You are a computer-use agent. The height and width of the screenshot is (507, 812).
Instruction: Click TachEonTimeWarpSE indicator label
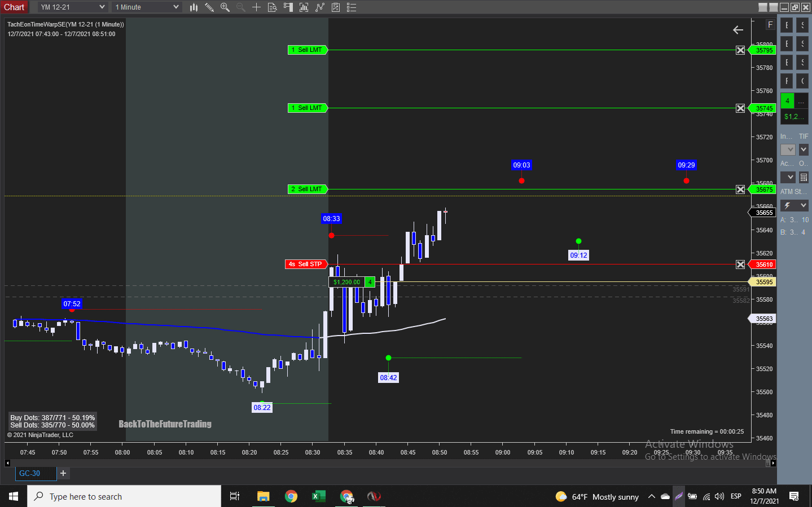pyautogui.click(x=65, y=25)
